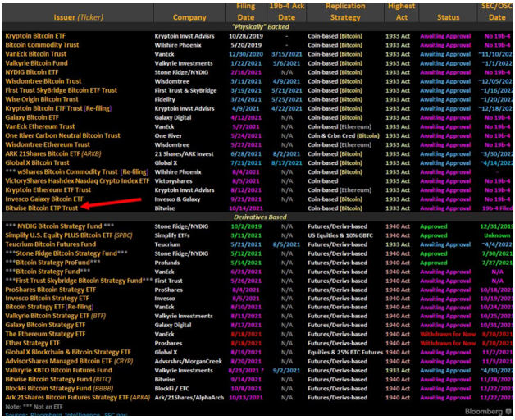This screenshot has height=420, width=515.
Task: Click the VanEck Ethereum Trust issuer name
Action: tap(40, 126)
